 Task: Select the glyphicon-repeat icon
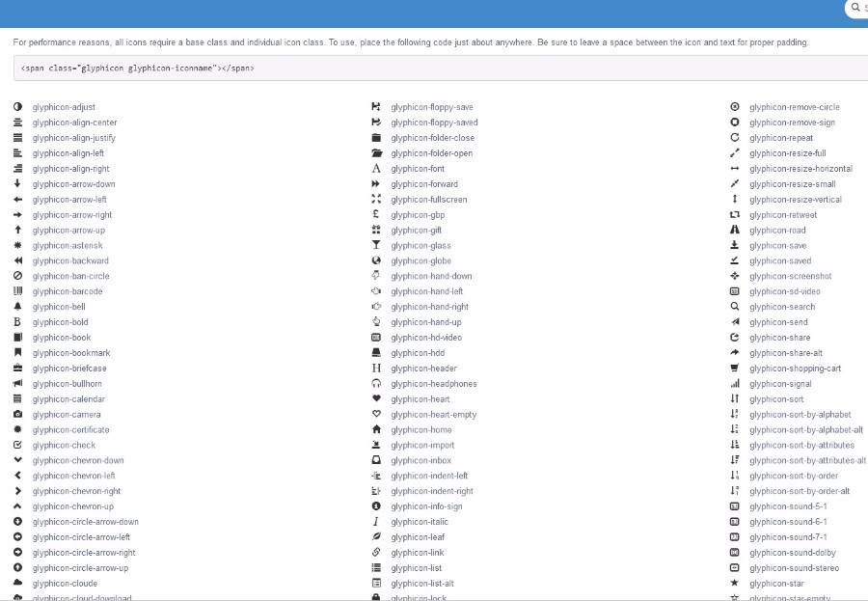[x=735, y=137]
